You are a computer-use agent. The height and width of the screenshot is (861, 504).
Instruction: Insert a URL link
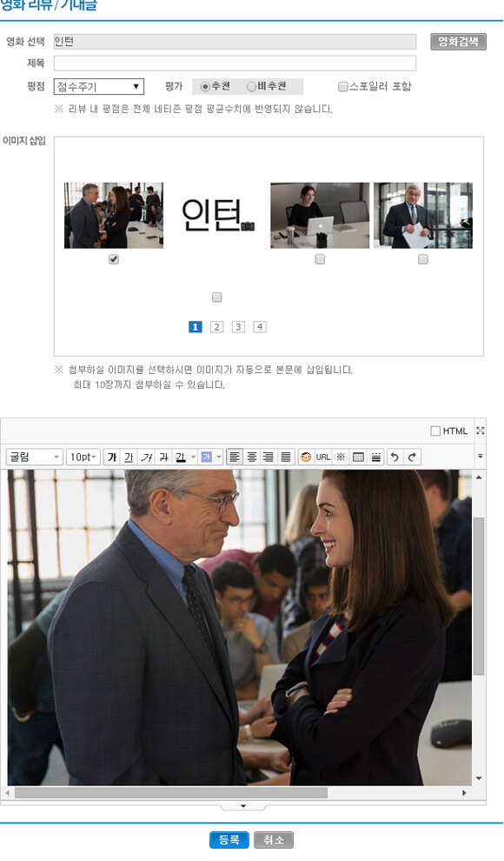point(323,457)
